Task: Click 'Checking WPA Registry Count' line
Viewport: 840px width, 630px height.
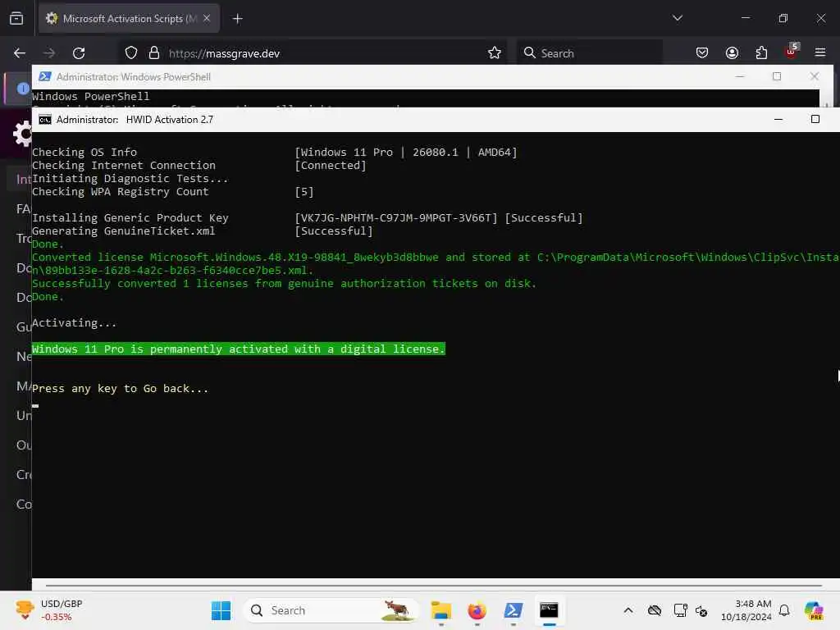Action: point(120,192)
